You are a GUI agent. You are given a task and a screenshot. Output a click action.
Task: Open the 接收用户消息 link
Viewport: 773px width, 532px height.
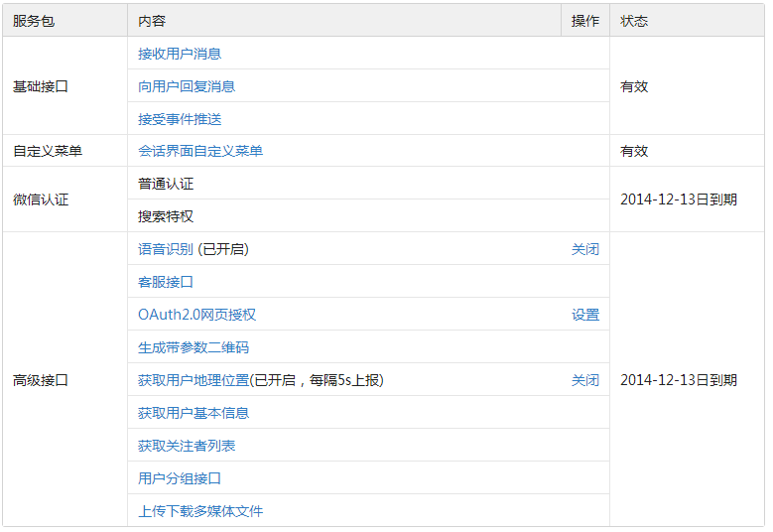point(180,54)
